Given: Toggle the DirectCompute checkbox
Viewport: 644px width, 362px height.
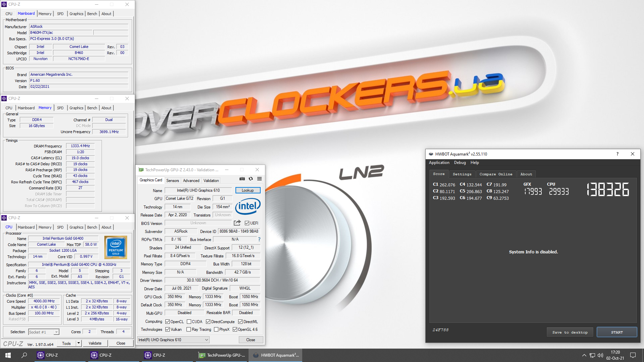Looking at the screenshot, I should tap(208, 322).
